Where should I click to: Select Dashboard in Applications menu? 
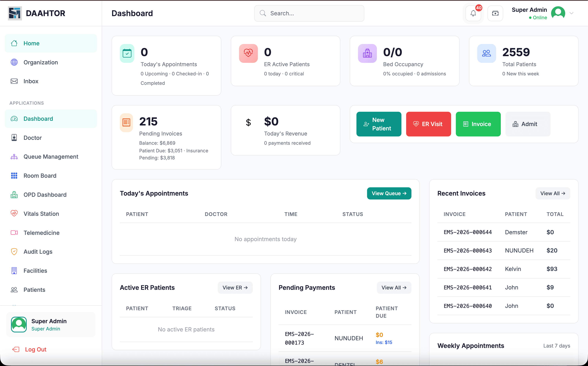pyautogui.click(x=51, y=119)
